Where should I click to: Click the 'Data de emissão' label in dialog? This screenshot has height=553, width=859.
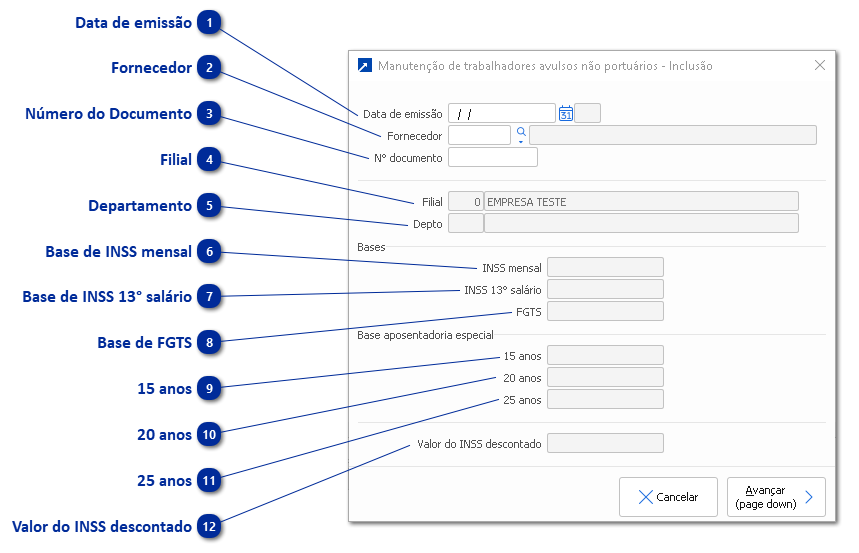(x=403, y=114)
